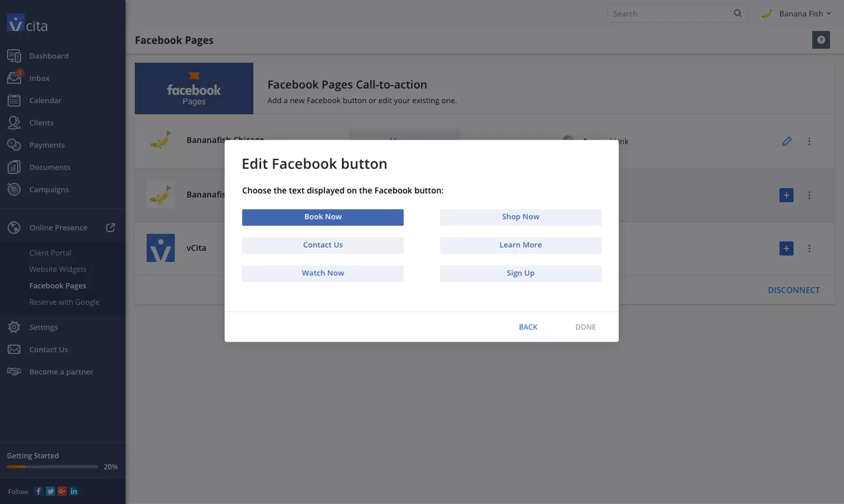Screen dimensions: 844x504
Task: Click the Contact Us envelope icon
Action: coord(14,349)
